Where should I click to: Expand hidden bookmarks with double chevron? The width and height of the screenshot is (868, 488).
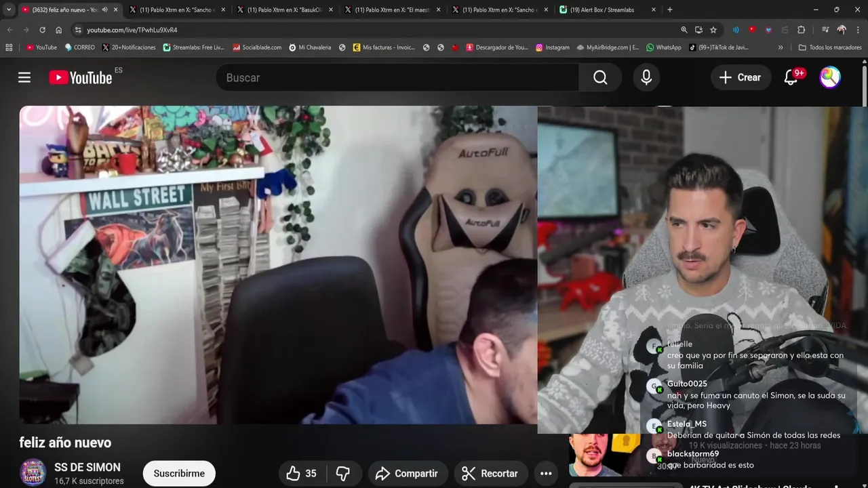[x=781, y=47]
